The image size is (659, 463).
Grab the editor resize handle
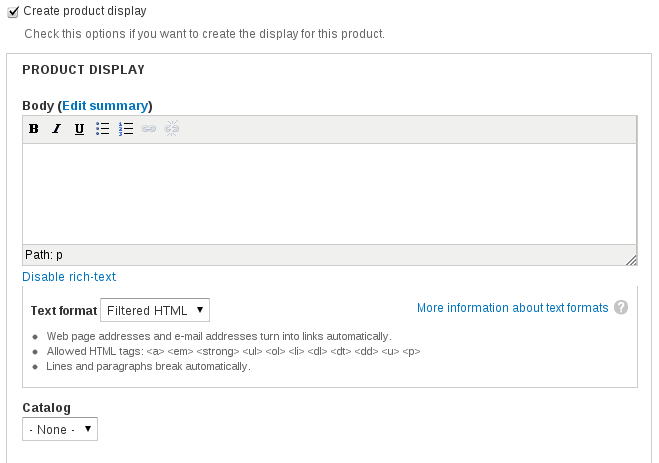(631, 260)
